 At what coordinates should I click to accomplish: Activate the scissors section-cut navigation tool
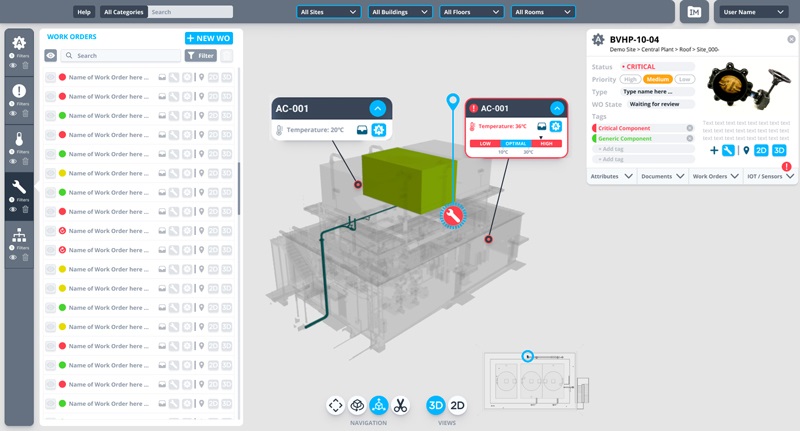click(400, 405)
